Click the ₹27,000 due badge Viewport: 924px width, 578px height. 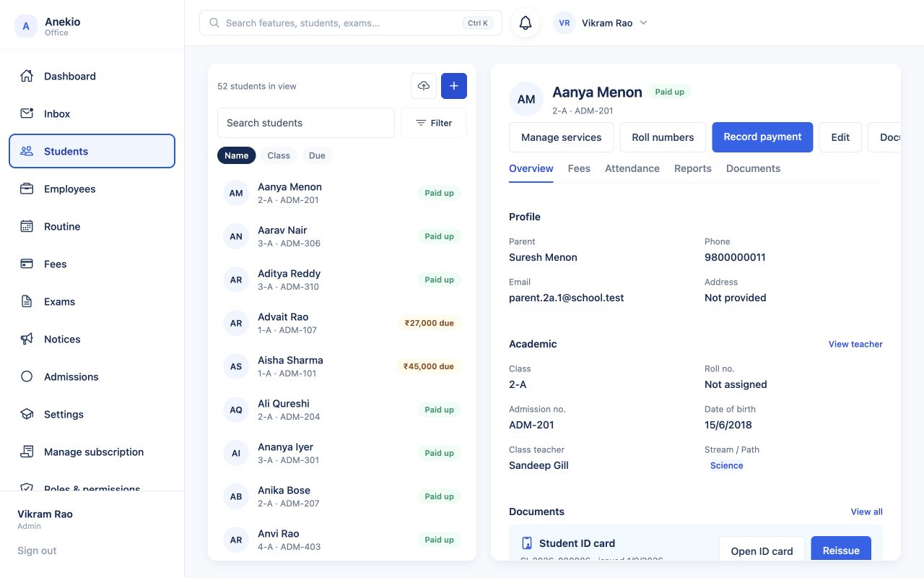429,323
